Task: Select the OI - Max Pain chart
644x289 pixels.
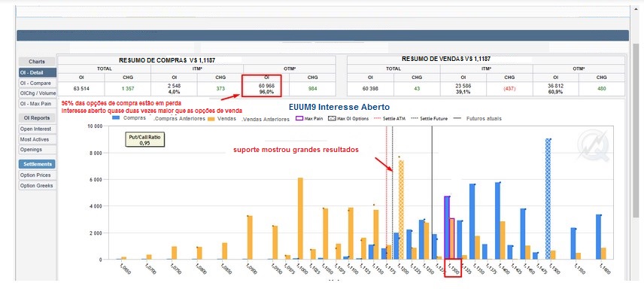Action: 37,104
